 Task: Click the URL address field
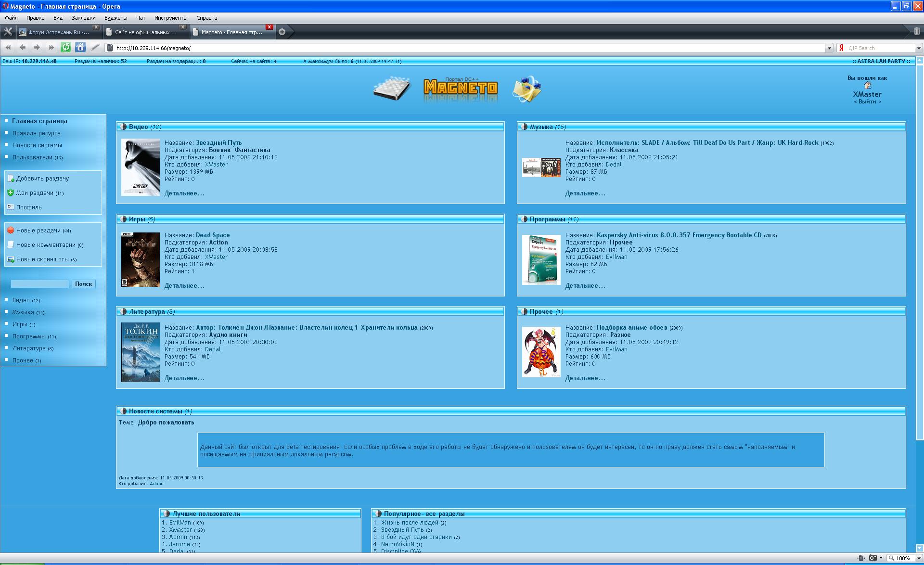(466, 48)
